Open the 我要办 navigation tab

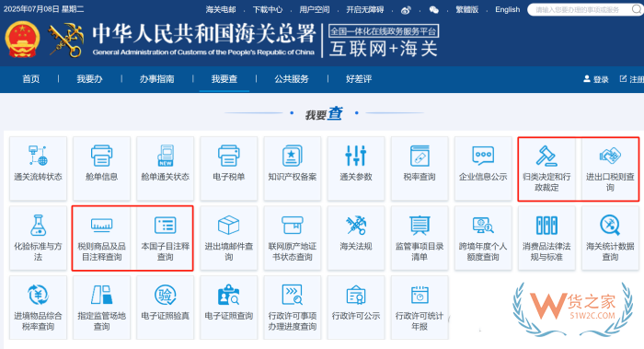[89, 79]
